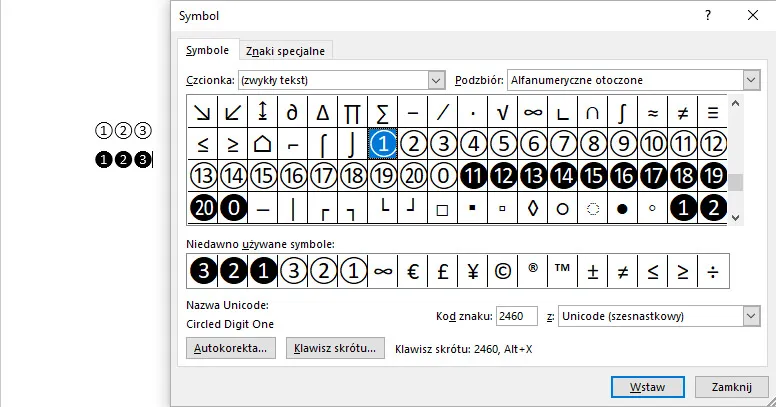Click the Klawisz skrótu button

[336, 349]
